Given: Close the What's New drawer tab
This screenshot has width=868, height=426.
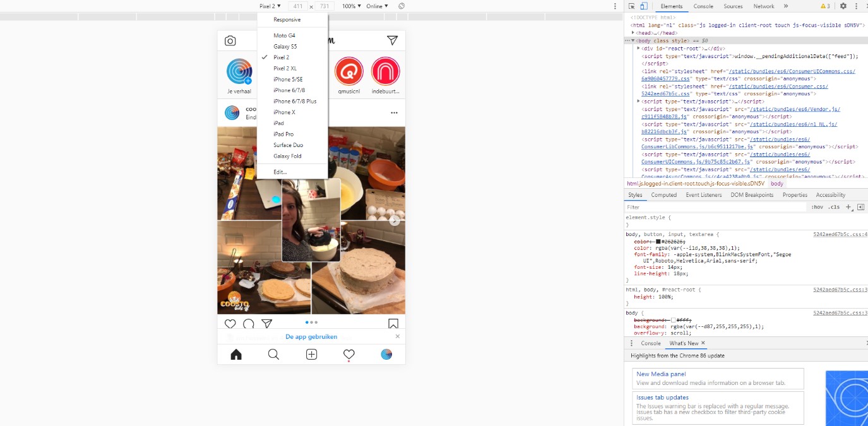Looking at the screenshot, I should tap(703, 343).
